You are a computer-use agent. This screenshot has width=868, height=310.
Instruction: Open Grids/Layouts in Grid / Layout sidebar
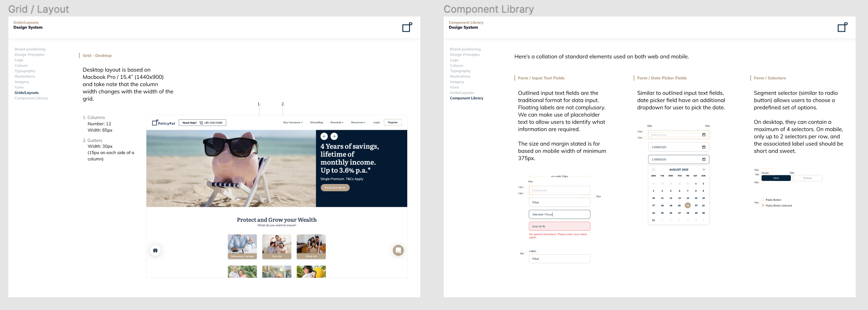coord(27,93)
